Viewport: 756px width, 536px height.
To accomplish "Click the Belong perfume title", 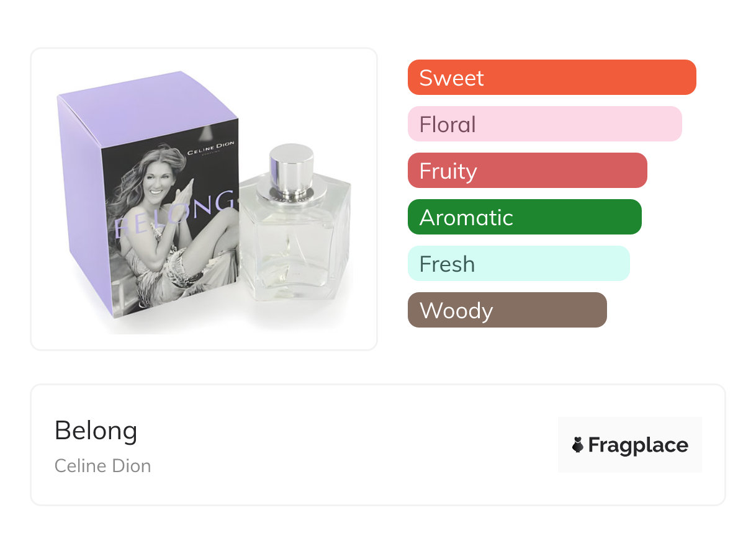I will (x=96, y=430).
